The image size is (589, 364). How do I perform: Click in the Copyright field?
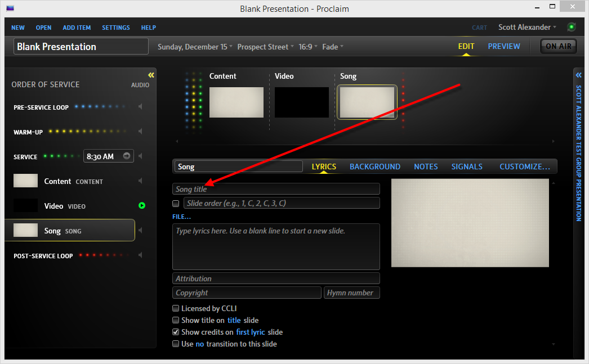pos(247,293)
